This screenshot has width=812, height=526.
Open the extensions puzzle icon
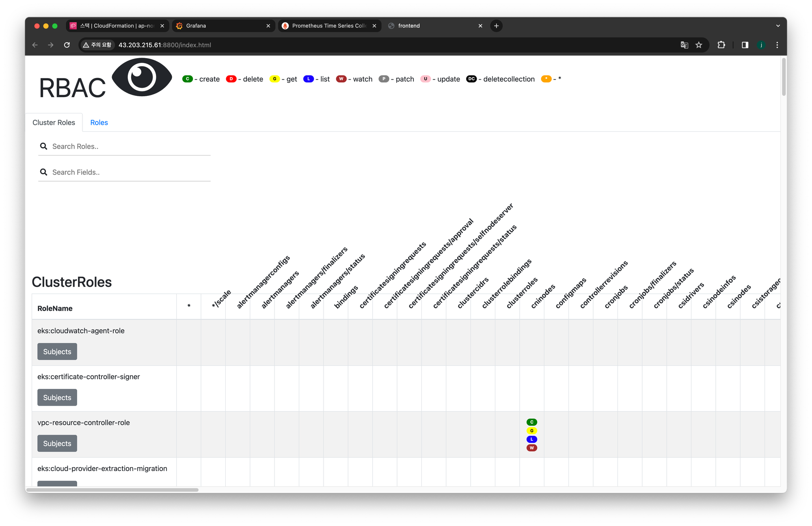pos(721,45)
